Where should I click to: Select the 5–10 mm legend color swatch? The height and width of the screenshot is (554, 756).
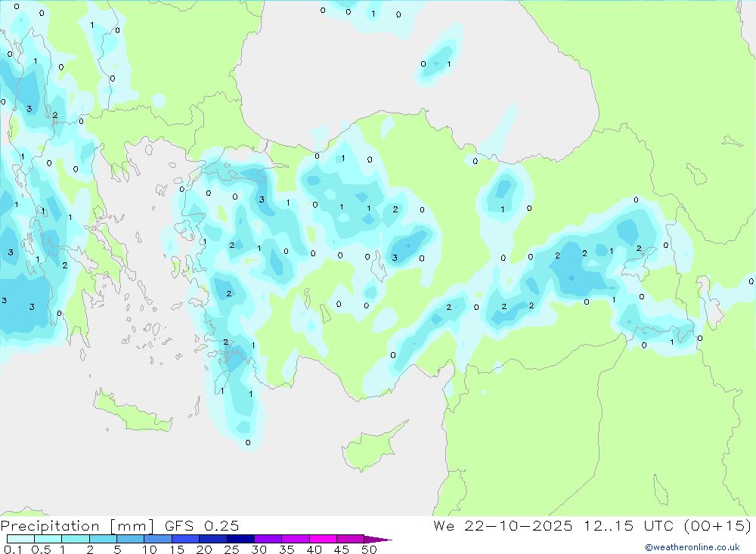tap(131, 539)
